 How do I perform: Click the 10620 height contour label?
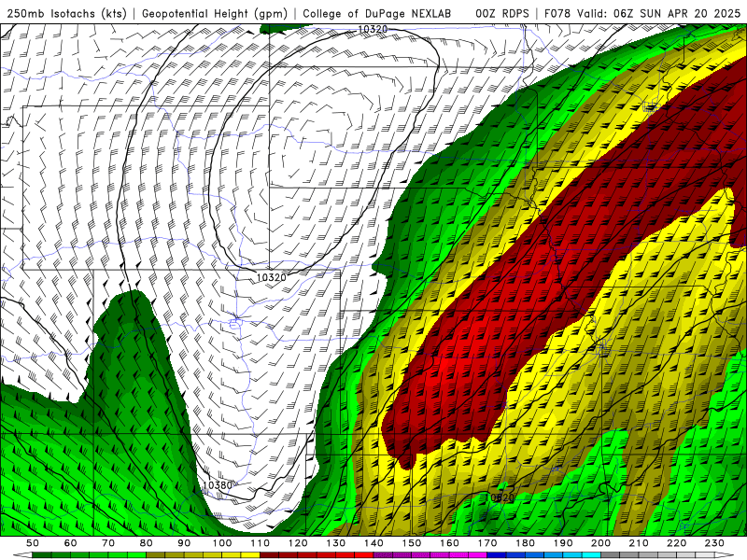pos(500,497)
